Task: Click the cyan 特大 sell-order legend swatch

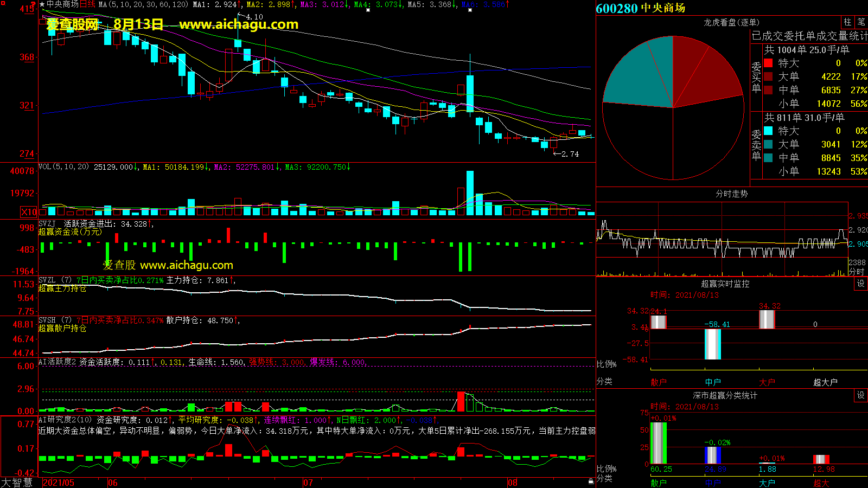Action: 768,131
